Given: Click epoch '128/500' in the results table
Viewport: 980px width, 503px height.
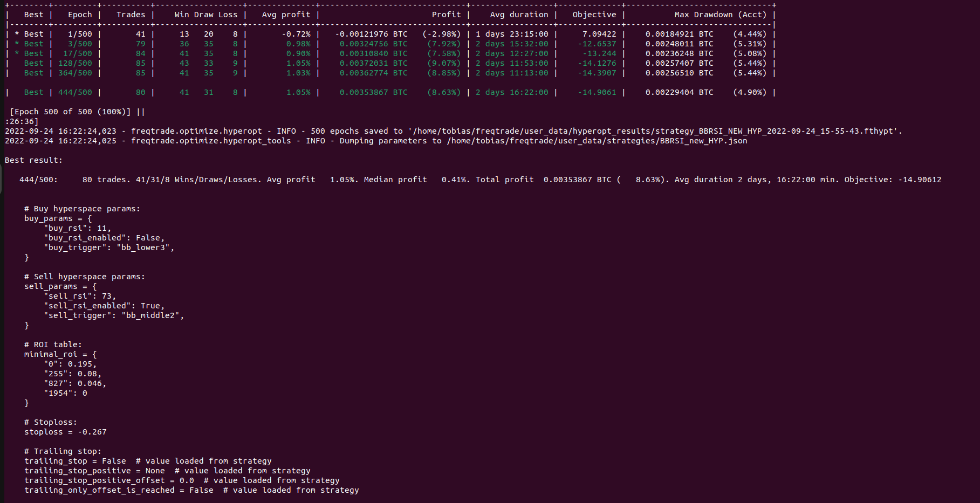Looking at the screenshot, I should (x=75, y=63).
